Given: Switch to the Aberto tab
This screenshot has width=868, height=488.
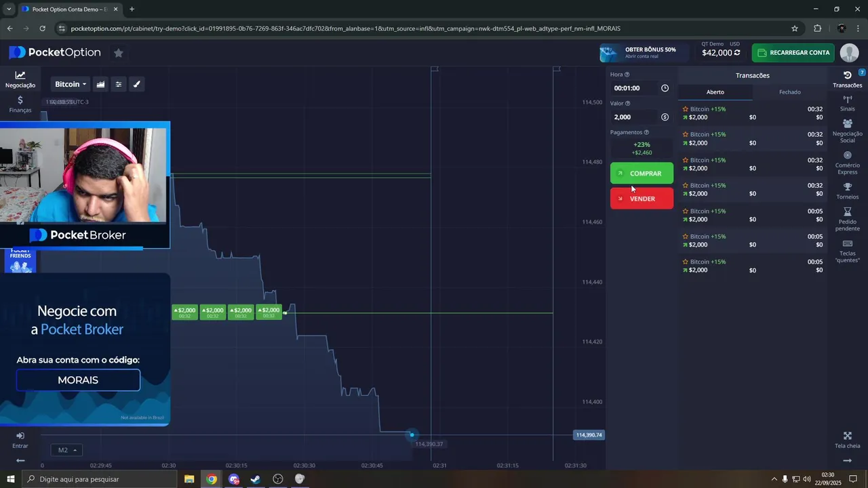Looking at the screenshot, I should [x=715, y=92].
